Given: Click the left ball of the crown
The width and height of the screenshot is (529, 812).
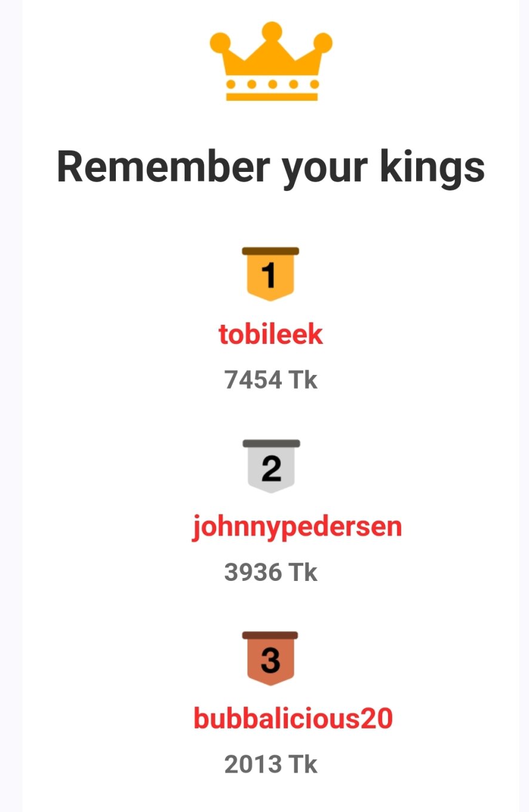Looking at the screenshot, I should 220,42.
